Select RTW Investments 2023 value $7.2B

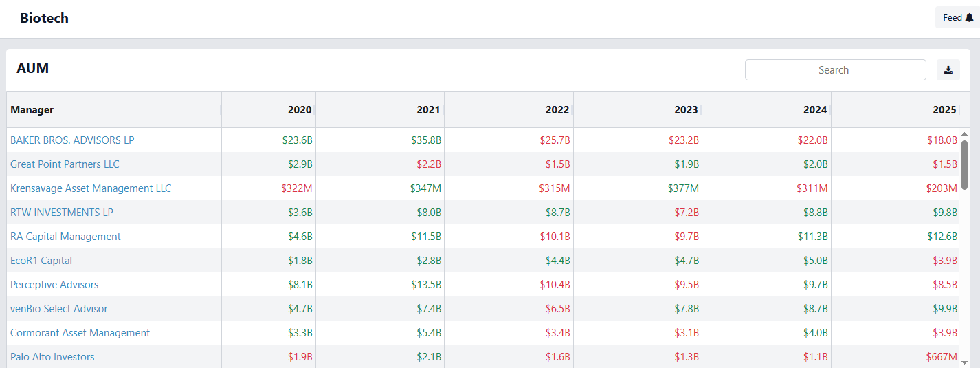click(687, 212)
